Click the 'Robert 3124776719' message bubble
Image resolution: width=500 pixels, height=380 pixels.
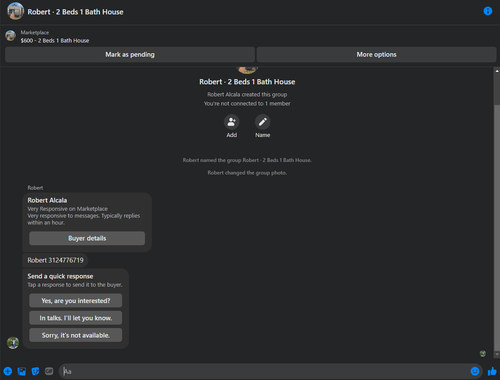coord(55,260)
